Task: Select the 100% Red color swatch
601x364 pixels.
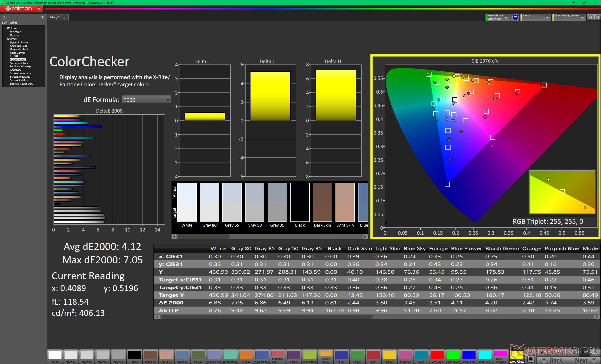Action: click(x=437, y=356)
